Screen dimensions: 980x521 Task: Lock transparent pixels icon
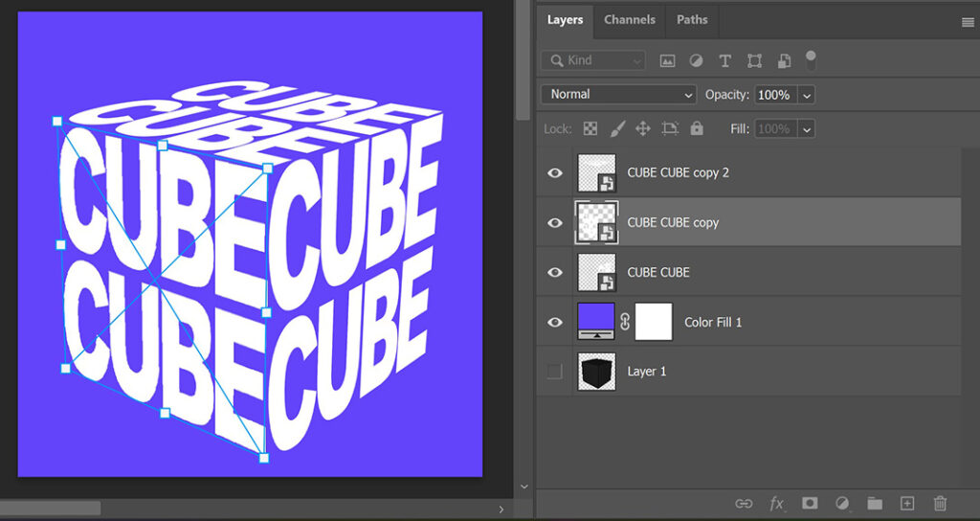point(590,129)
